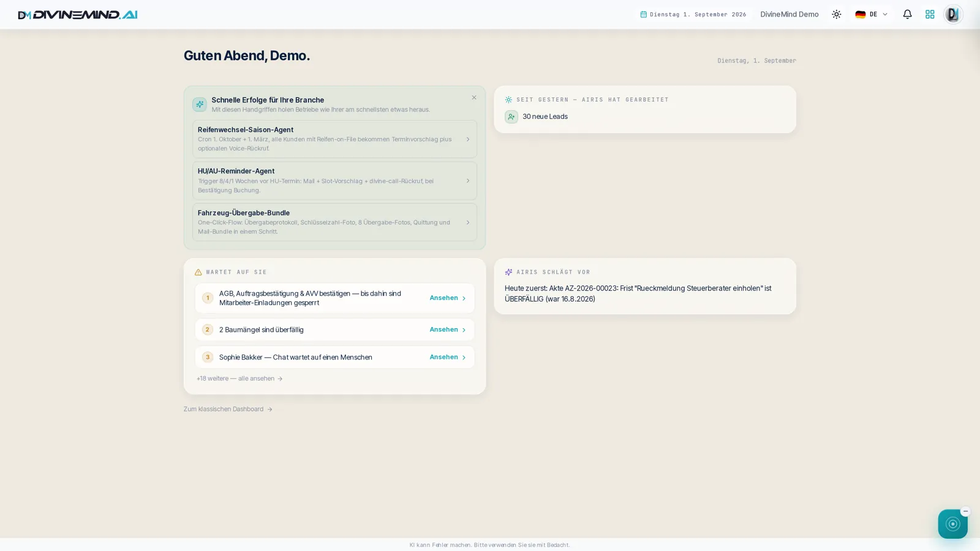Open the DE language dropdown
Screen dimensions: 980x551
point(871,14)
